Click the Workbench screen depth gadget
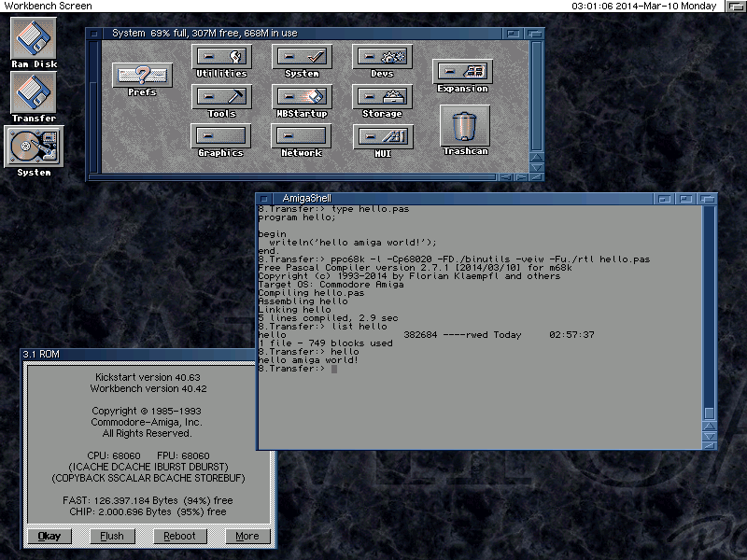This screenshot has width=747, height=560. [x=736, y=7]
